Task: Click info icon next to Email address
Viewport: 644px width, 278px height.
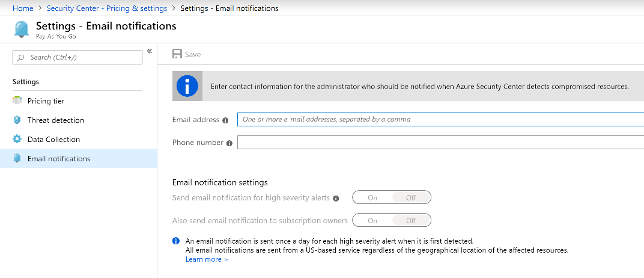Action: pyautogui.click(x=225, y=120)
